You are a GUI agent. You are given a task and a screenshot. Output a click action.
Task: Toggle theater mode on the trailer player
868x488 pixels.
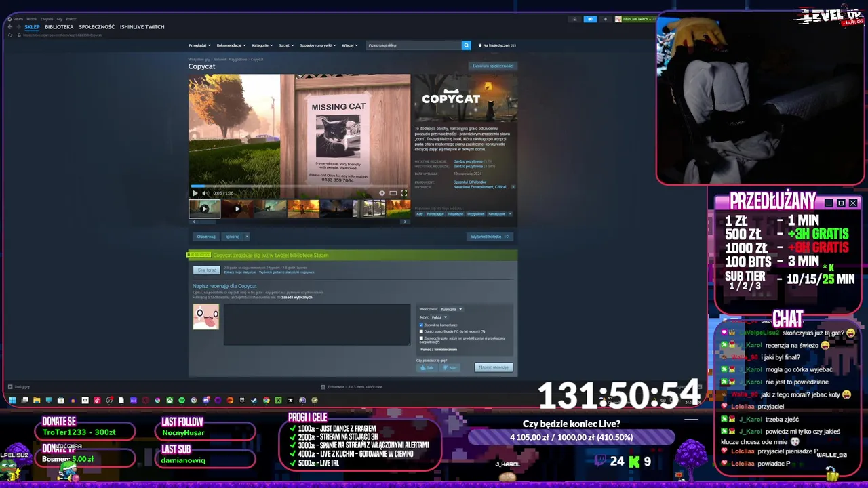tap(393, 193)
